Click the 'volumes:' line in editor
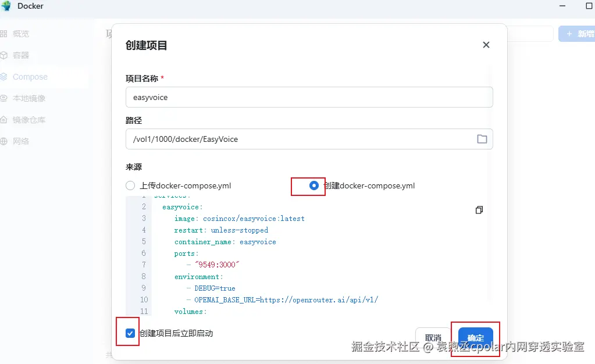The image size is (595, 364). coord(191,312)
